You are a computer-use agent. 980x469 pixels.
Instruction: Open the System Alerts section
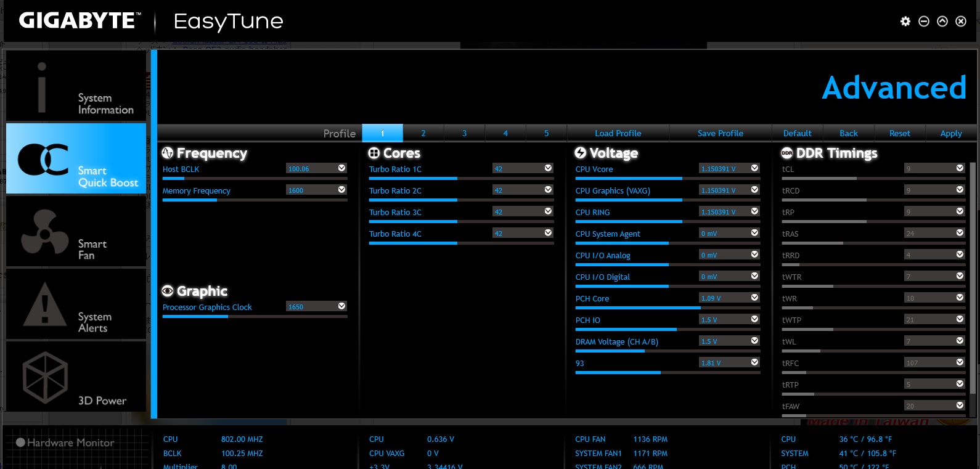click(76, 304)
